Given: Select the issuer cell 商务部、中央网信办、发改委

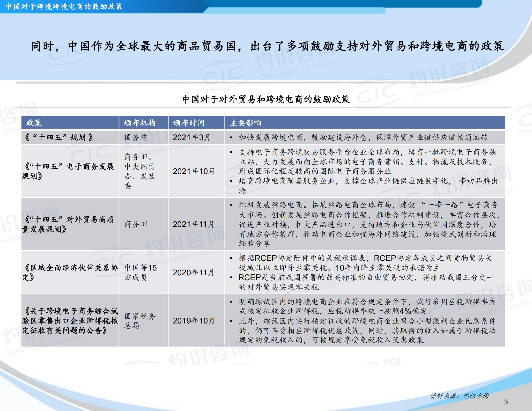Looking at the screenshot, I should point(144,171).
